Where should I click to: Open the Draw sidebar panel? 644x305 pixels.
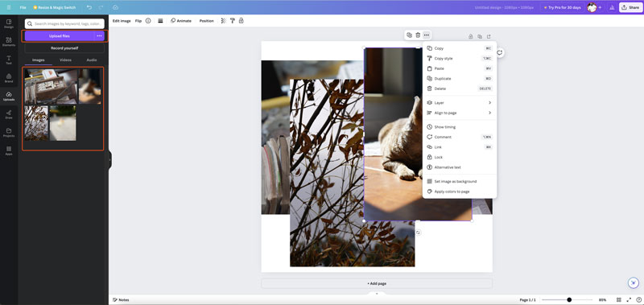(x=9, y=114)
